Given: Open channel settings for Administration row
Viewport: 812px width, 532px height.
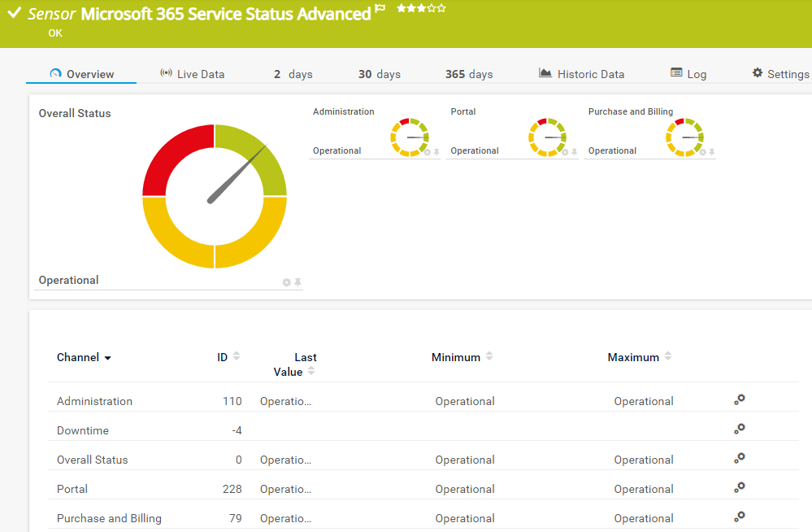Looking at the screenshot, I should (x=739, y=399).
